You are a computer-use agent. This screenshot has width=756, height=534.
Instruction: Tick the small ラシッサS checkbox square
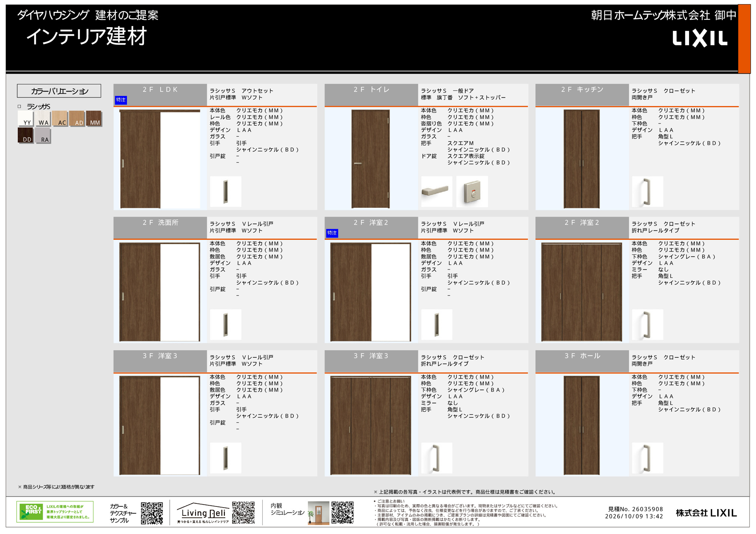pos(19,106)
